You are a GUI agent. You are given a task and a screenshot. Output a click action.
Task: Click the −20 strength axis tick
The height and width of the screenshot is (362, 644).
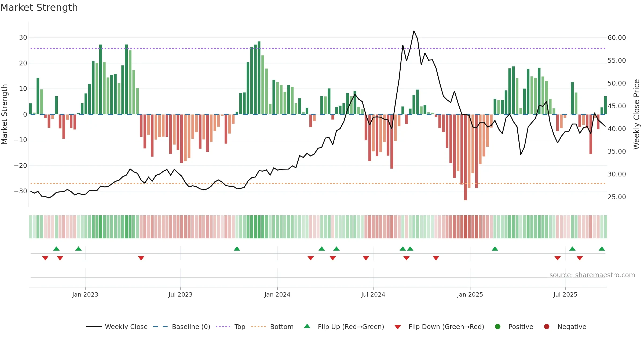tap(21, 166)
